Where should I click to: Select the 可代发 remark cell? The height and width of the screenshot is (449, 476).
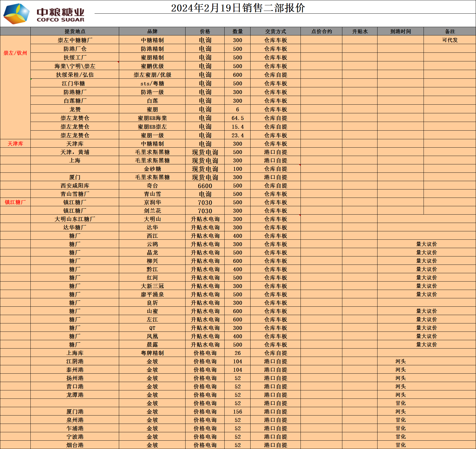(450, 40)
